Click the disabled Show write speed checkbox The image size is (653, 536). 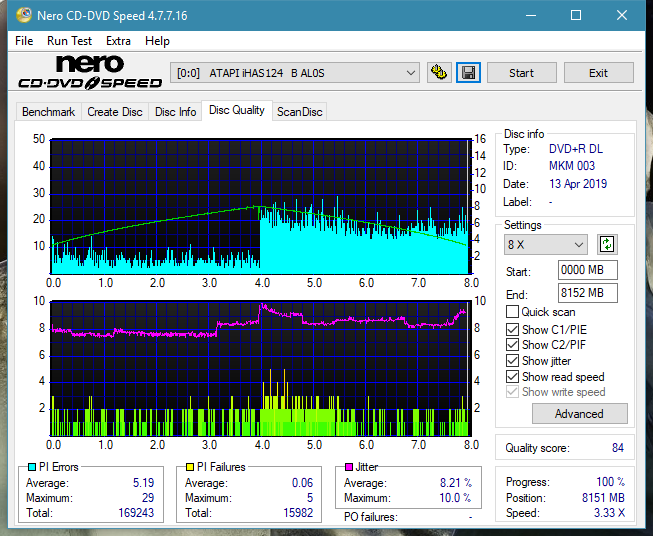(512, 392)
